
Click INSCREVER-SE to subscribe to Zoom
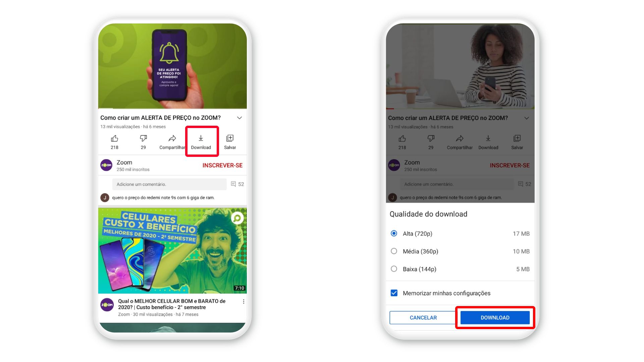tap(222, 165)
